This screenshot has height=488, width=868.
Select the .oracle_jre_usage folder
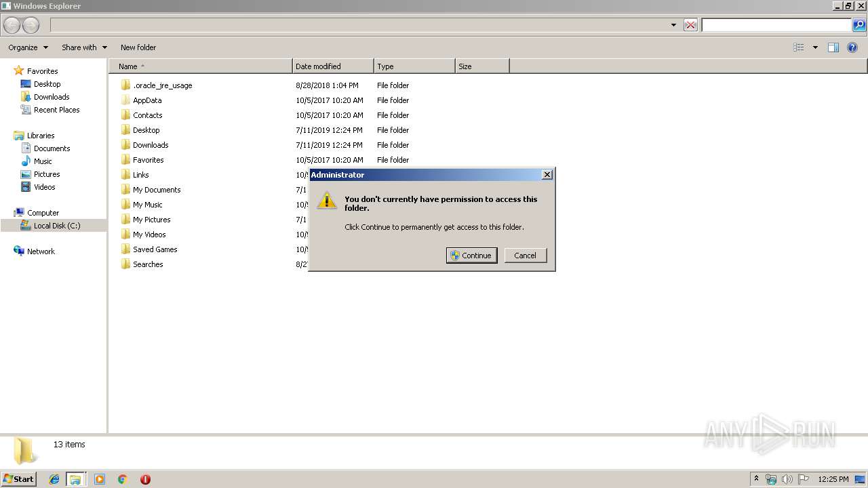[162, 85]
